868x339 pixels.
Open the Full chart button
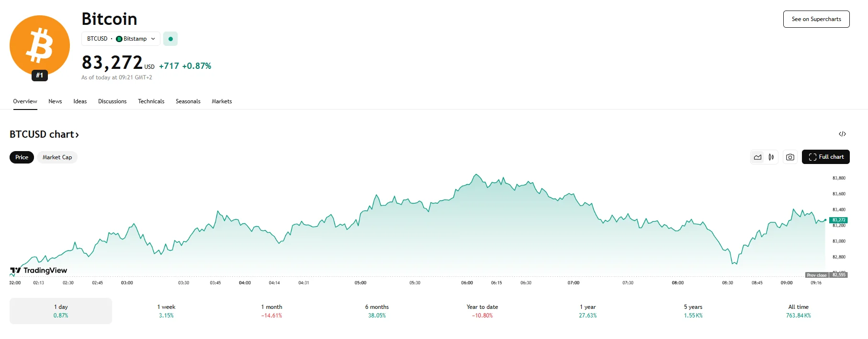[x=825, y=157]
